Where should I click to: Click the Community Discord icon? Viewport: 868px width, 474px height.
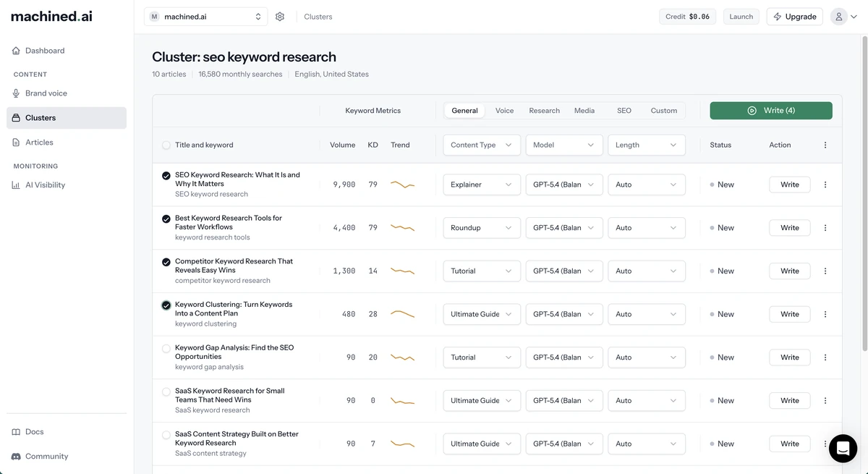[17, 457]
